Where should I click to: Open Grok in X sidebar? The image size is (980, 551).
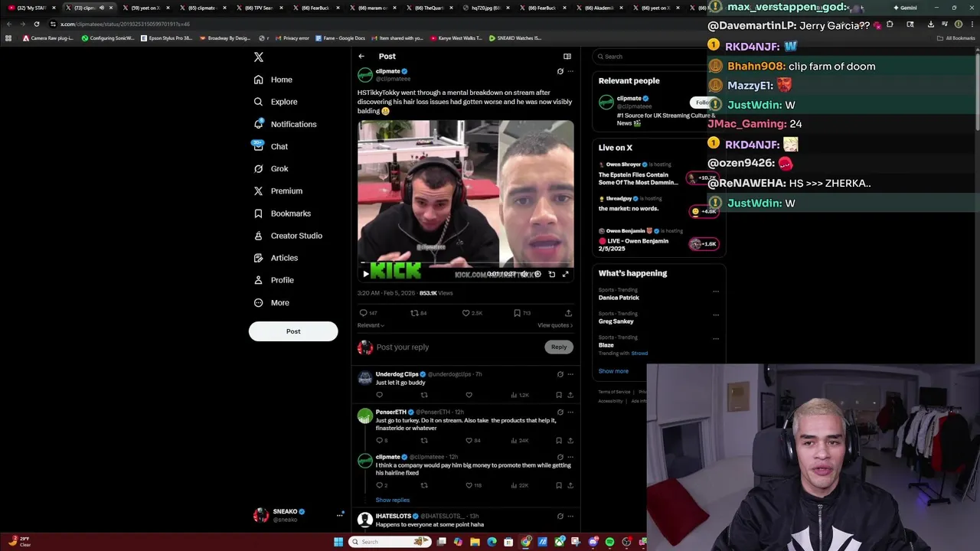click(271, 168)
